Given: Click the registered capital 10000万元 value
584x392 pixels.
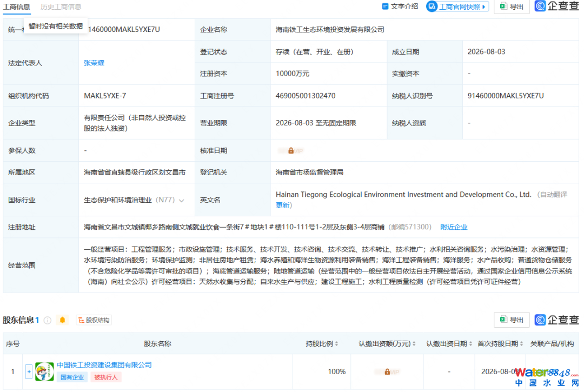Looking at the screenshot, I should click(293, 74).
